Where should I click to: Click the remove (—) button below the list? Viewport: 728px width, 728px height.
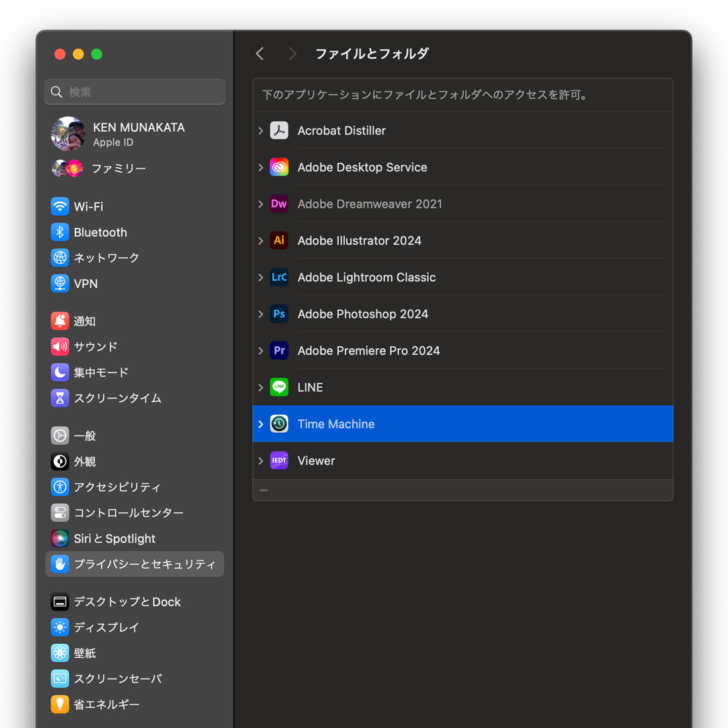pyautogui.click(x=263, y=490)
